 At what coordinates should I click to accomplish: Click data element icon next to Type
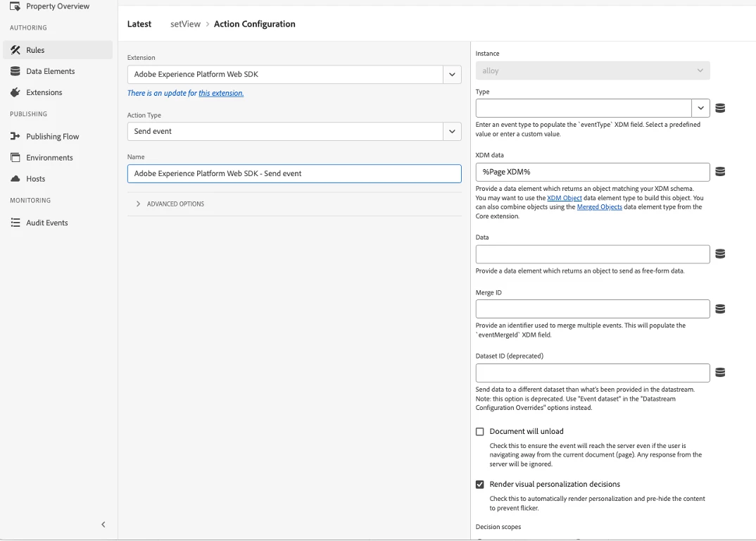pos(720,108)
